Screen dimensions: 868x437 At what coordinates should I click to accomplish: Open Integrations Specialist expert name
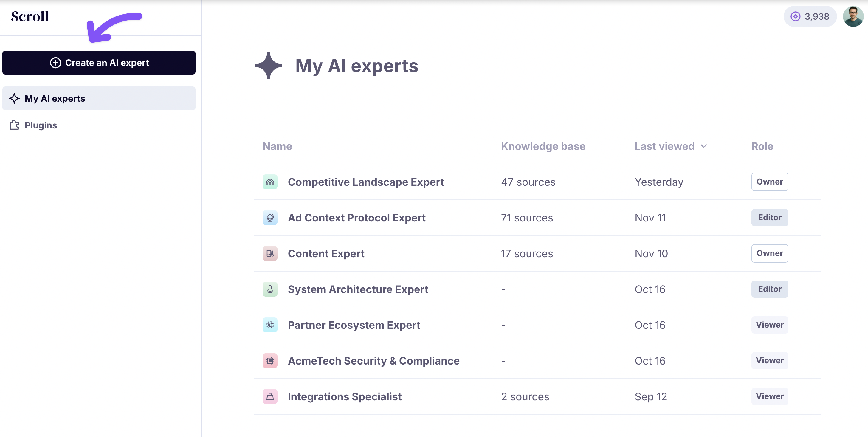[344, 396]
